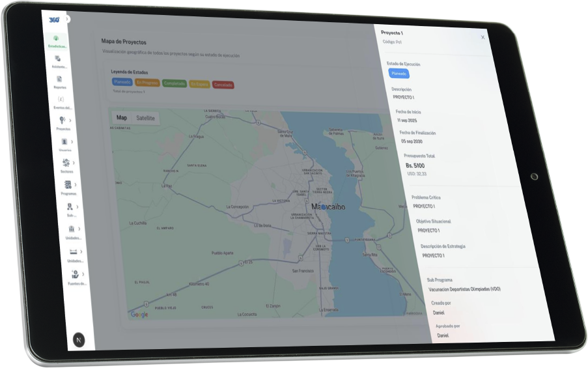
Task: Open the Asistente sidebar icon
Action: 58,59
